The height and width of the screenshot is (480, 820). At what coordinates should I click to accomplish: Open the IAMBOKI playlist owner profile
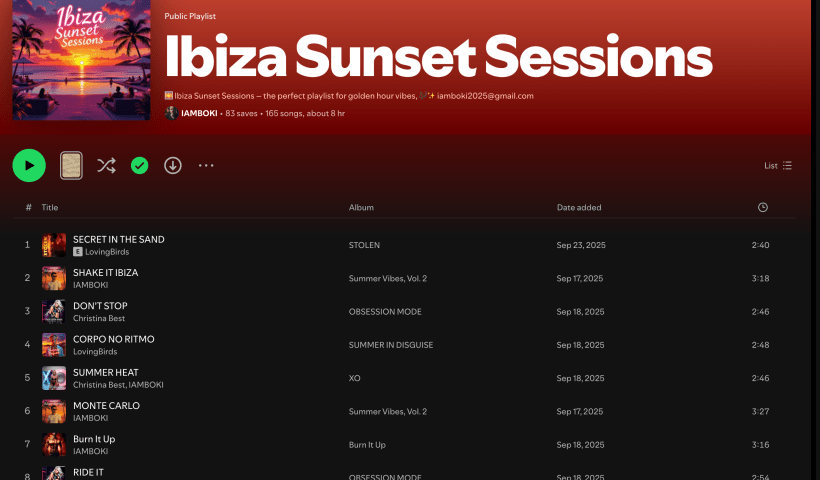tap(199, 113)
